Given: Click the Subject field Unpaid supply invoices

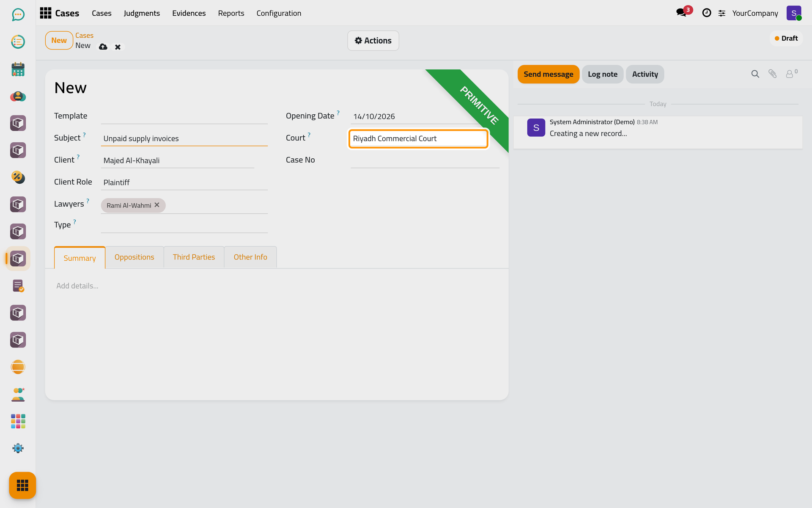Looking at the screenshot, I should [x=184, y=138].
